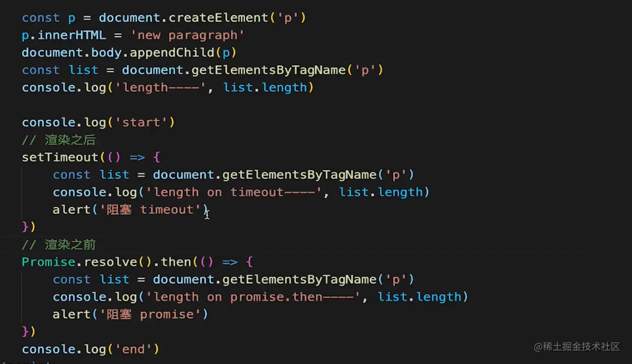
Task: Click the alert('阻塞 timeout') line
Action: coord(131,210)
